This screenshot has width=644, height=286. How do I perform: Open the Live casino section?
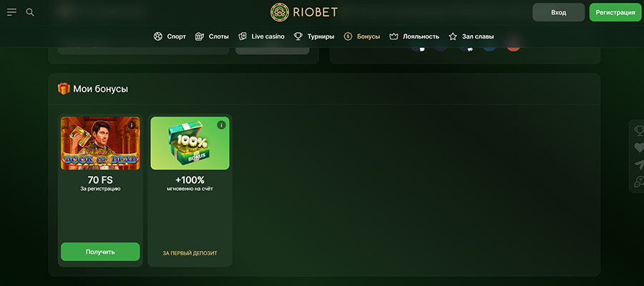[x=261, y=36]
